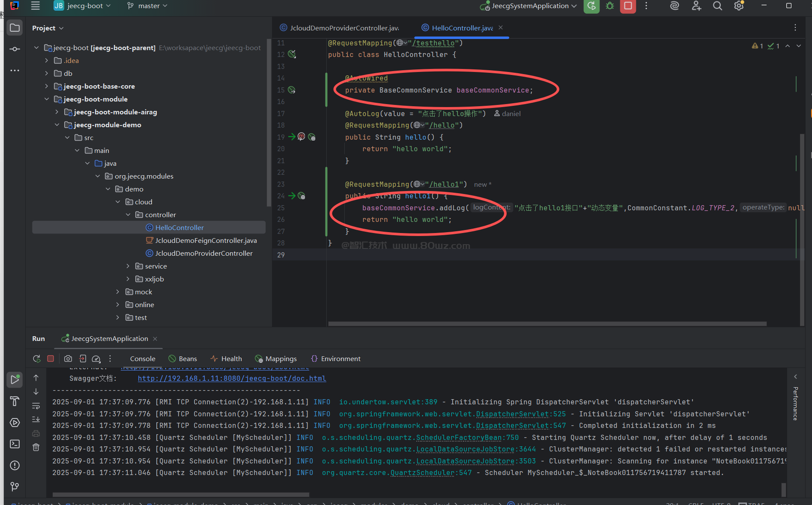Image resolution: width=812 pixels, height=505 pixels.
Task: Open Search Everywhere magnifier
Action: click(x=717, y=6)
